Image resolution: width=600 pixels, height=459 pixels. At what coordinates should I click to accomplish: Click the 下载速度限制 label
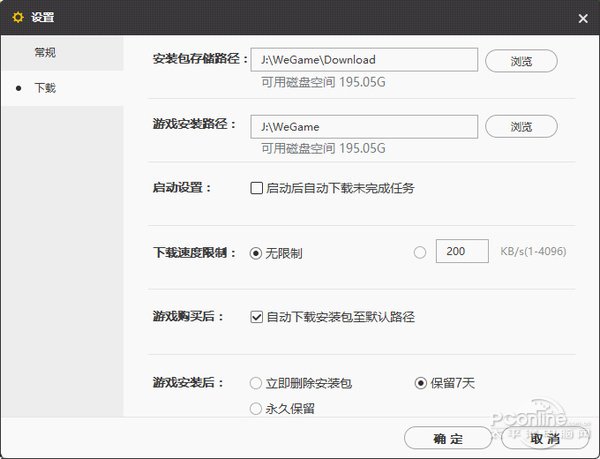pyautogui.click(x=194, y=252)
